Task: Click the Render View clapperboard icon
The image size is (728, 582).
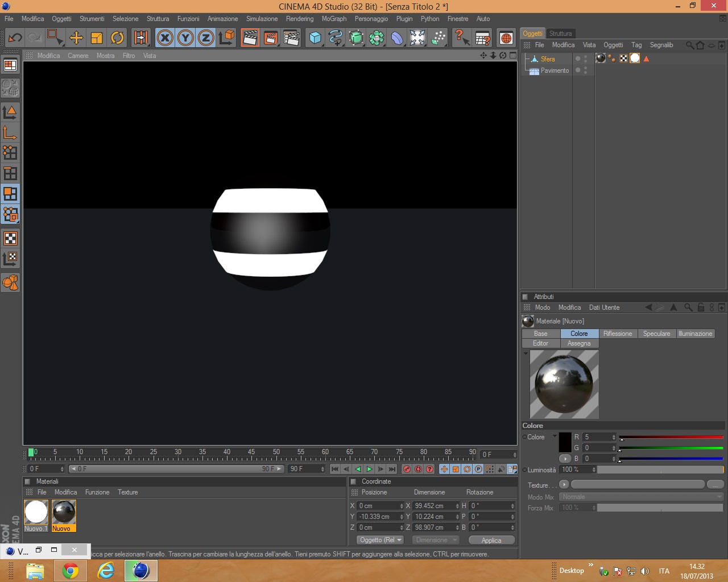Action: 250,38
